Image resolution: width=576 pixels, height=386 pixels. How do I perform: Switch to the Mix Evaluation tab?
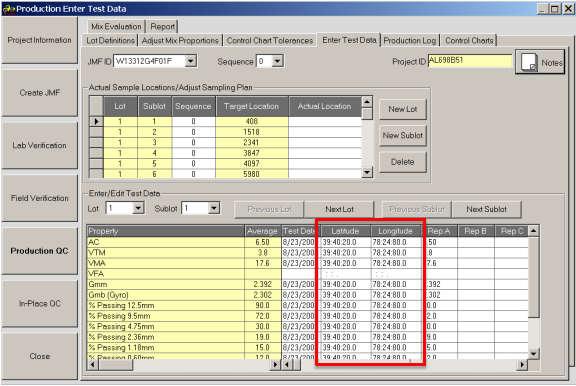(x=116, y=26)
